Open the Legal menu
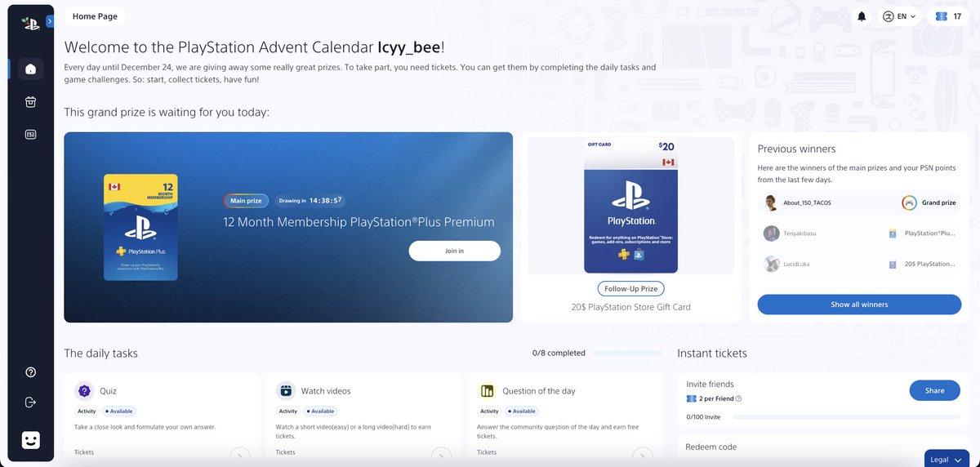Viewport: 980px width, 467px height. 946,458
